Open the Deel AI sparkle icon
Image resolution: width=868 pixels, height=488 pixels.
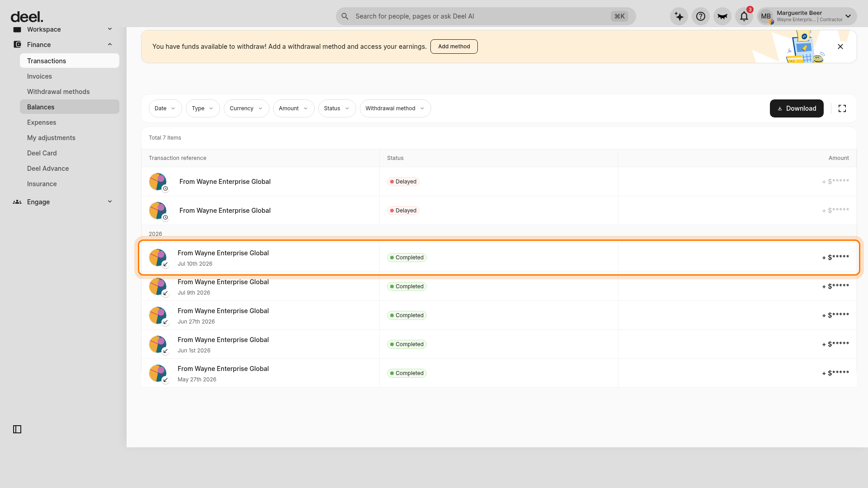(679, 16)
